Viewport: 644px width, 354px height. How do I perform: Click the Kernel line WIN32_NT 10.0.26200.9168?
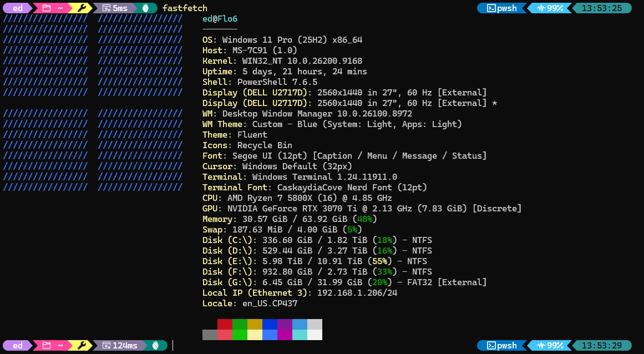pos(282,61)
